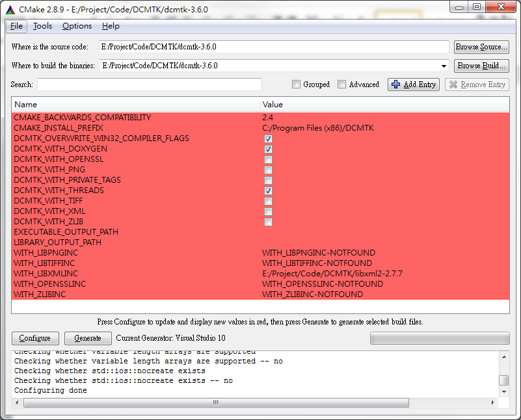This screenshot has width=521, height=420.
Task: Select the WITH_ZLIBINC name cell
Action: pyautogui.click(x=40, y=294)
